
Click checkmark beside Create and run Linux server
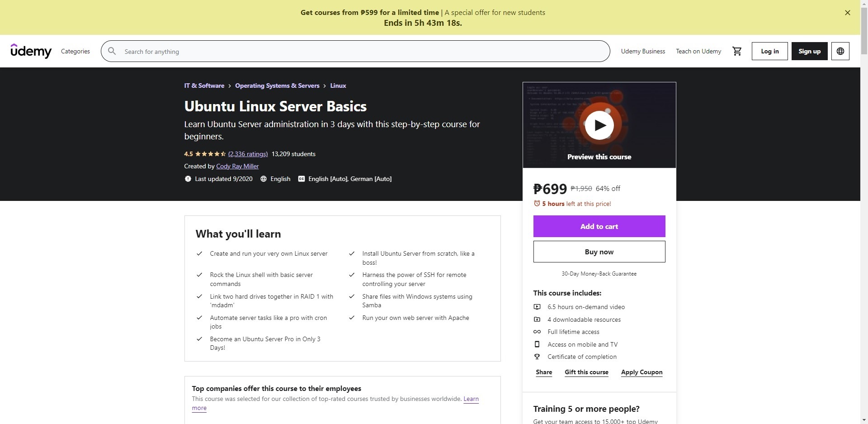click(x=199, y=253)
